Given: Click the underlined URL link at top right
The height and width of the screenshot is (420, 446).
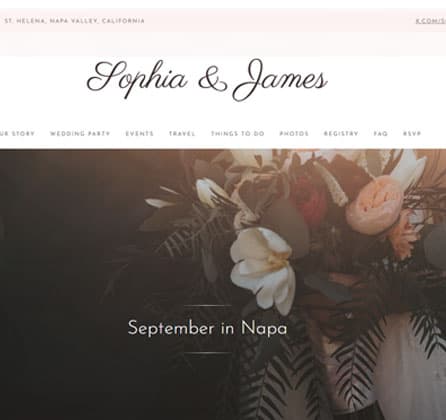Looking at the screenshot, I should coord(431,21).
